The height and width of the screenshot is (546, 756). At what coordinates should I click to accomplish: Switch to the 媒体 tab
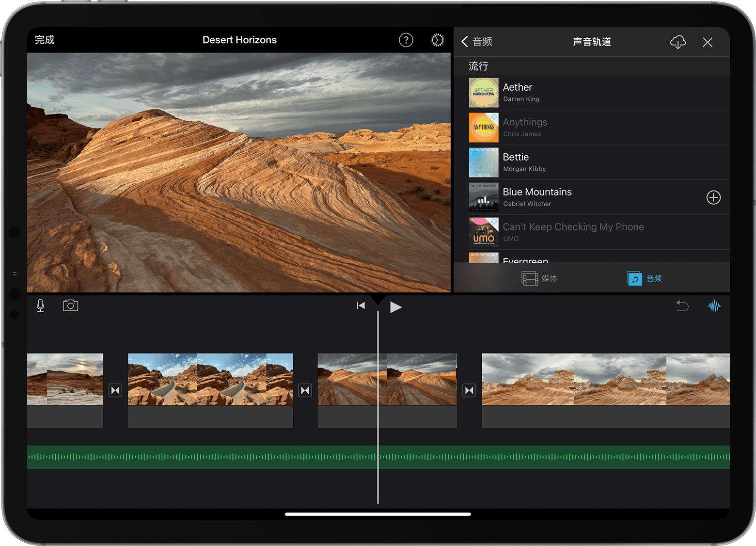(539, 278)
